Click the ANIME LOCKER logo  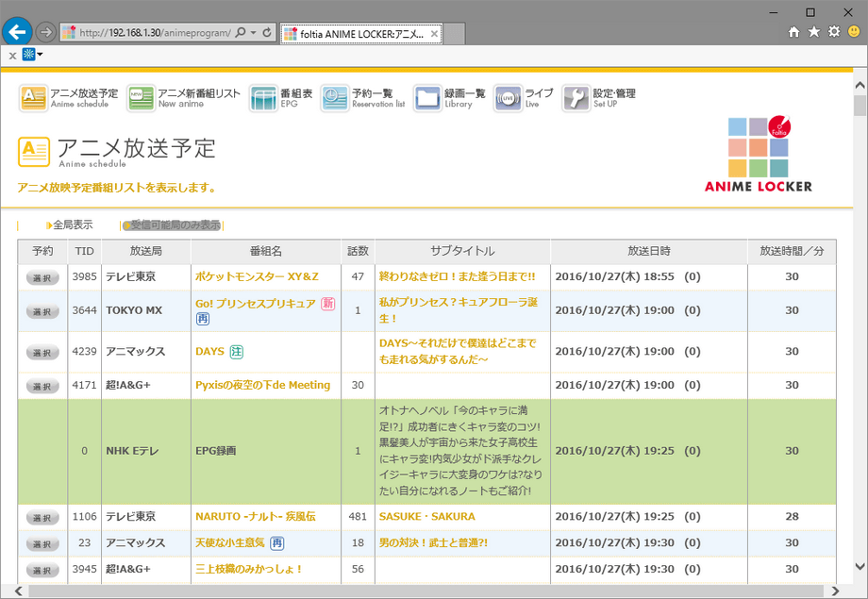point(759,155)
